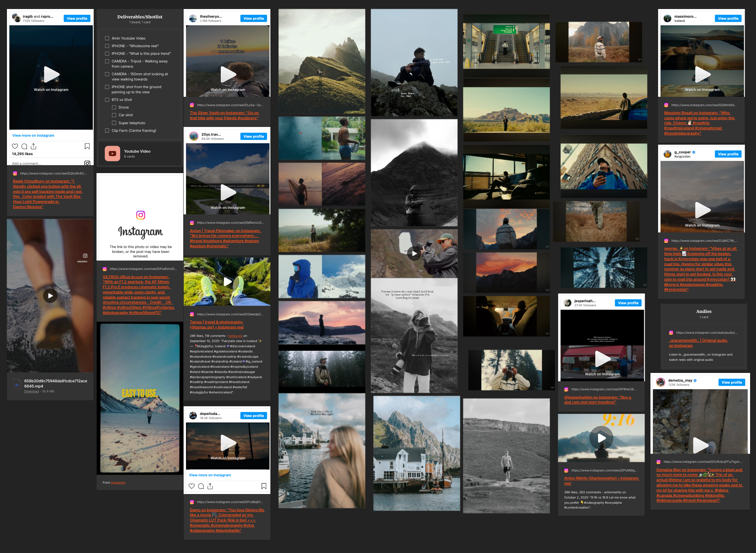Click the comment bubble under dopeitsda post
756x553 pixels.
(201, 486)
